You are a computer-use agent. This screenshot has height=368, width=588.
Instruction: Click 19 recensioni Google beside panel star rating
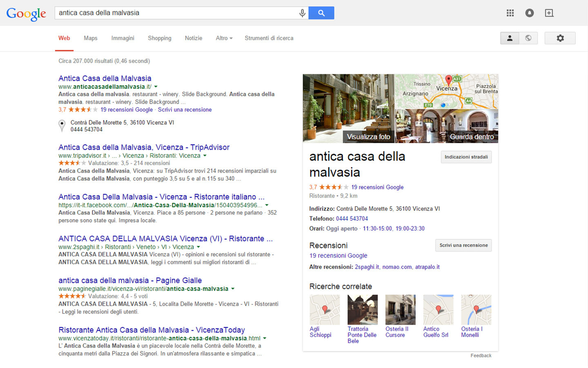coord(377,187)
